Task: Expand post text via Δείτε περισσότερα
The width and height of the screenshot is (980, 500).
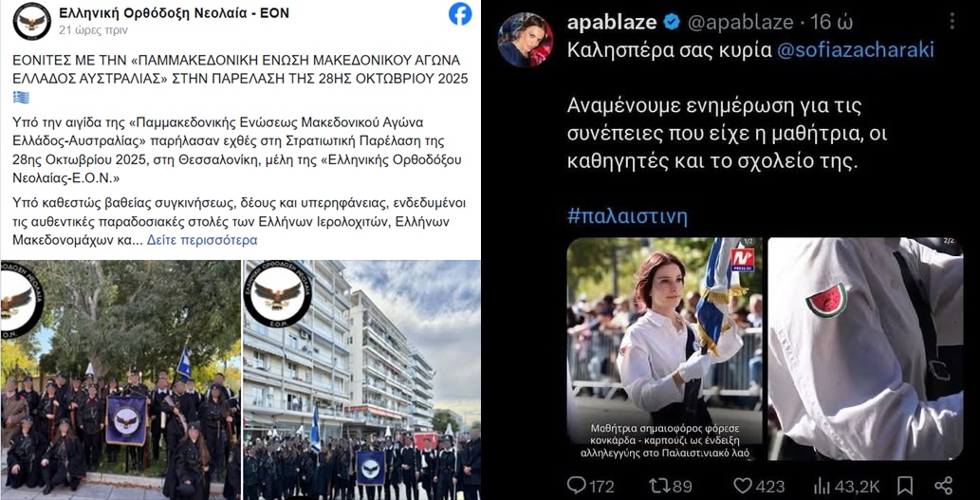Action: (x=202, y=240)
